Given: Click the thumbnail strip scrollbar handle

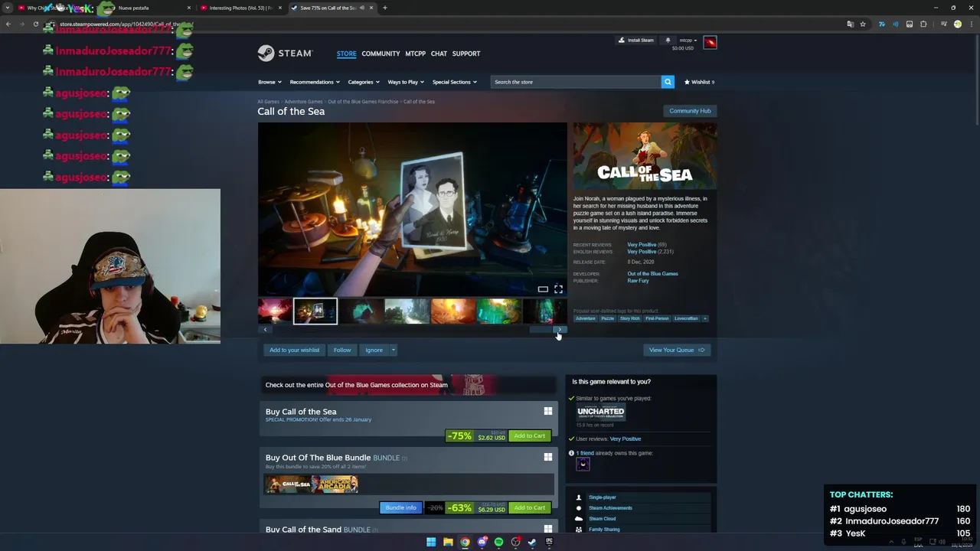Looking at the screenshot, I should point(542,330).
